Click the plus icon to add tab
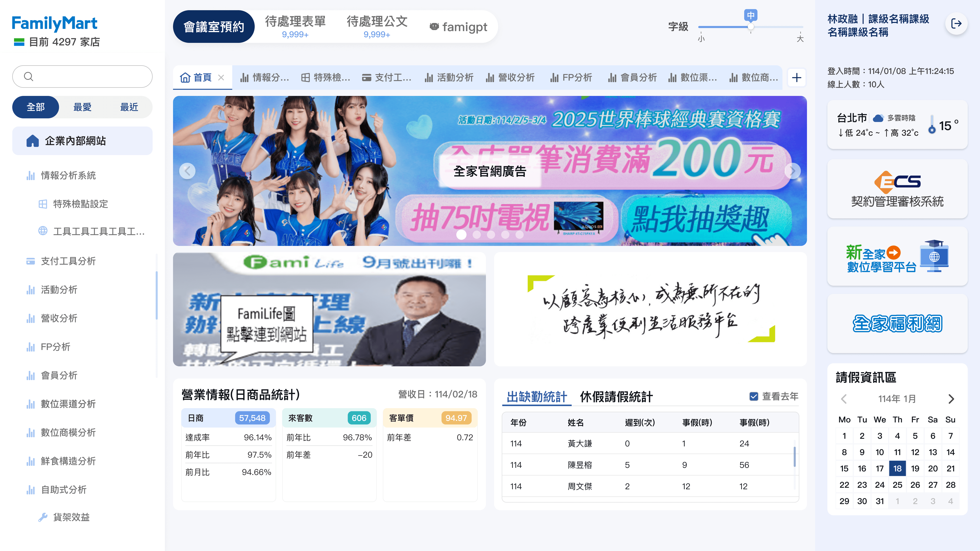The height and width of the screenshot is (551, 980). (x=796, y=78)
